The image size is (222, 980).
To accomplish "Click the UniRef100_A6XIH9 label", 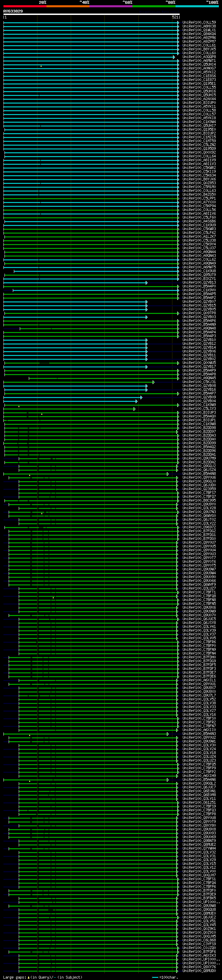I will [199, 776].
